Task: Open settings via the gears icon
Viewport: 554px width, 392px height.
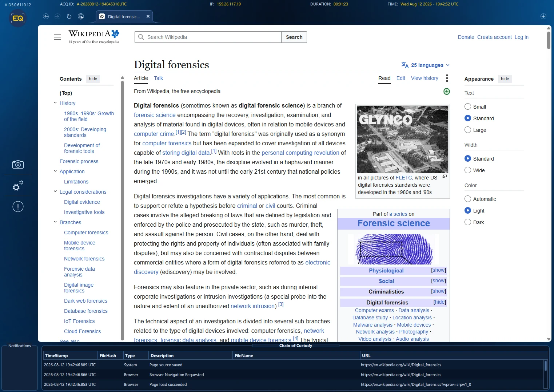Action: point(18,186)
